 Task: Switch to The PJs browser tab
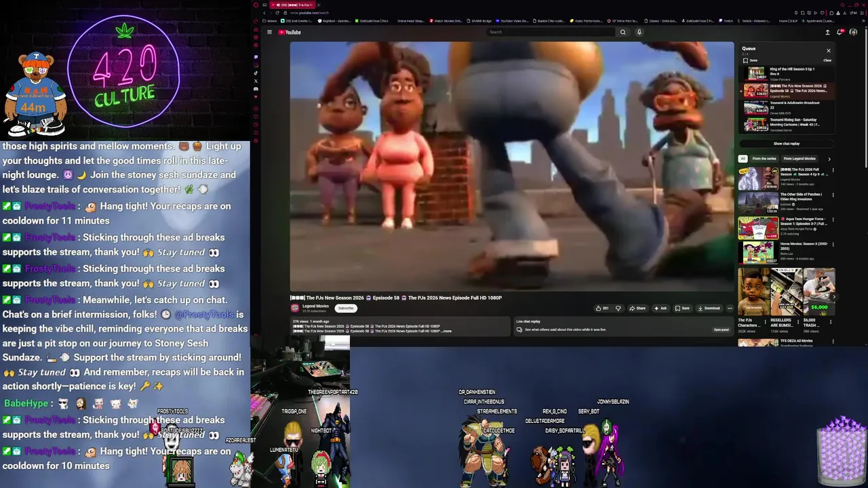click(292, 5)
